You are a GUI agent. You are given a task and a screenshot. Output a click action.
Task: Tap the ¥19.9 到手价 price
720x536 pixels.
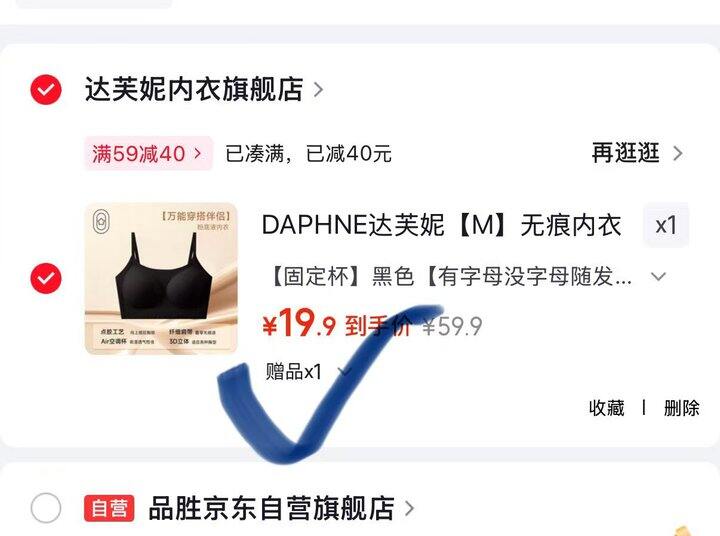[x=337, y=325]
